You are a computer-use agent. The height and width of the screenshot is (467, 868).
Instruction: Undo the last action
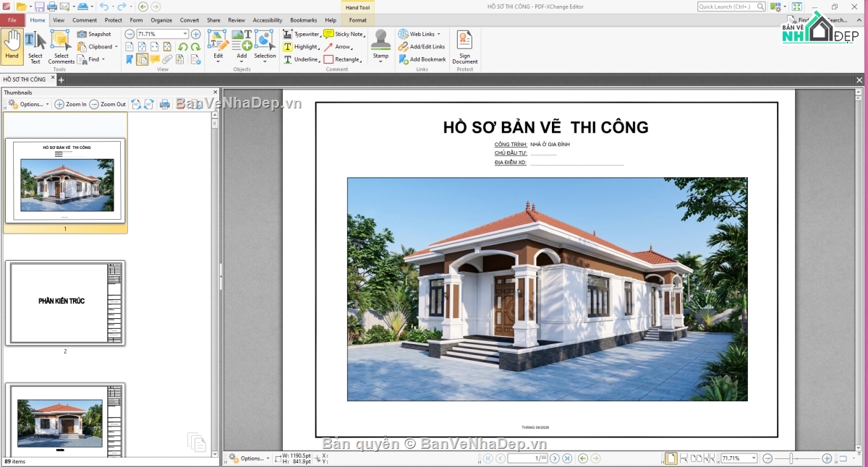[103, 7]
